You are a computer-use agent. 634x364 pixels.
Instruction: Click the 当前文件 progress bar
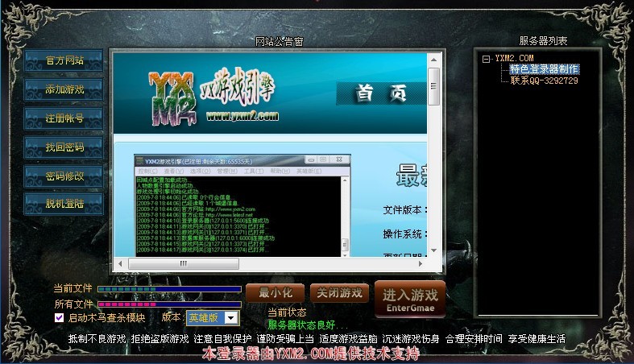pos(169,288)
